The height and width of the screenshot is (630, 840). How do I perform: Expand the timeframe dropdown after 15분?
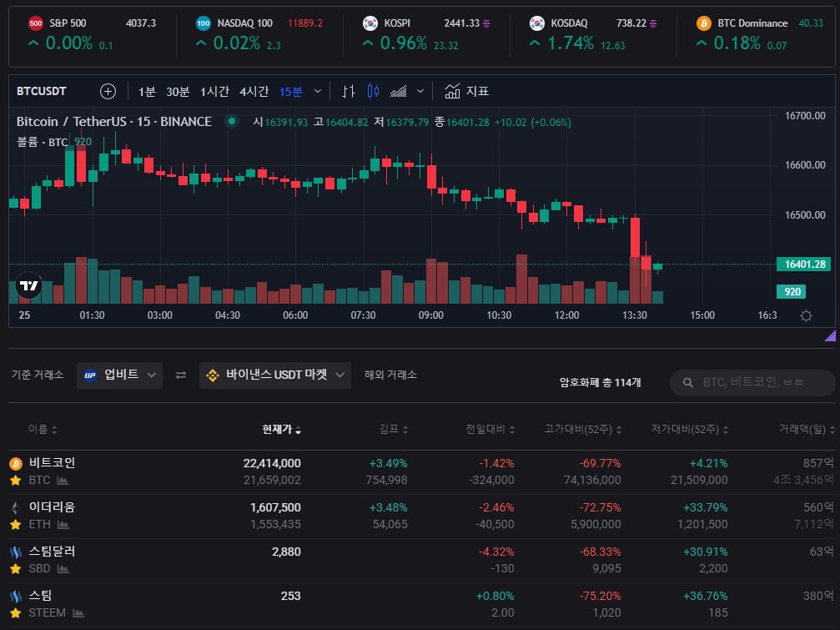pyautogui.click(x=318, y=91)
